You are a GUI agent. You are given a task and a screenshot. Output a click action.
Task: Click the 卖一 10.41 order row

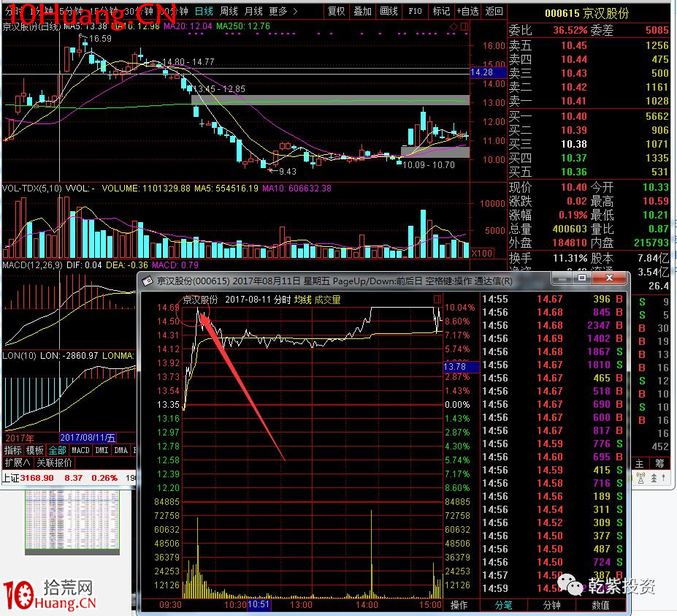[x=589, y=101]
